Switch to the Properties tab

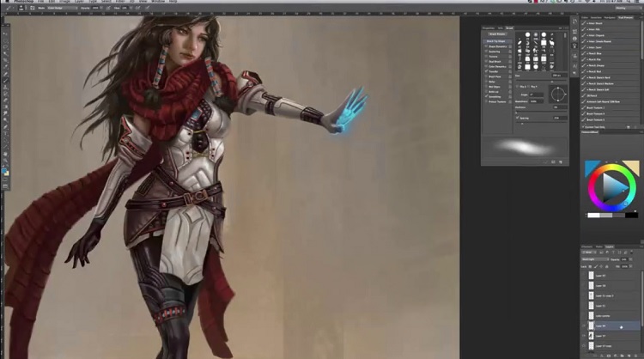489,28
